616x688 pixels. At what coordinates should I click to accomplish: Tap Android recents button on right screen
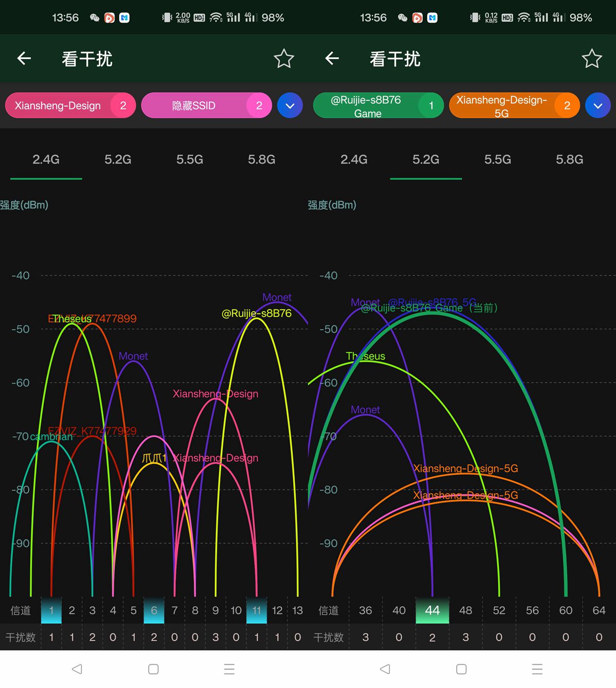[537, 669]
